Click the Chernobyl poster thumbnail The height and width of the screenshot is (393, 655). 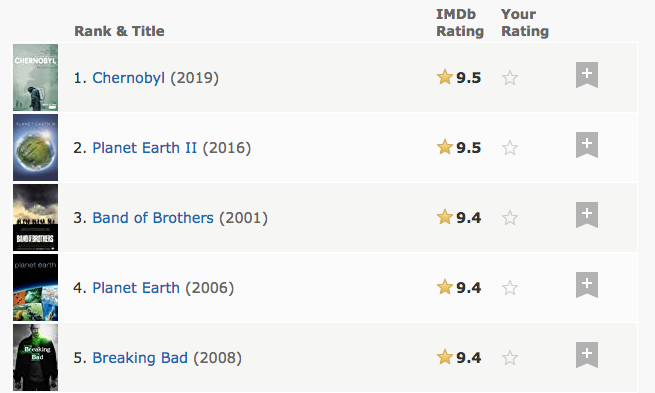[36, 77]
